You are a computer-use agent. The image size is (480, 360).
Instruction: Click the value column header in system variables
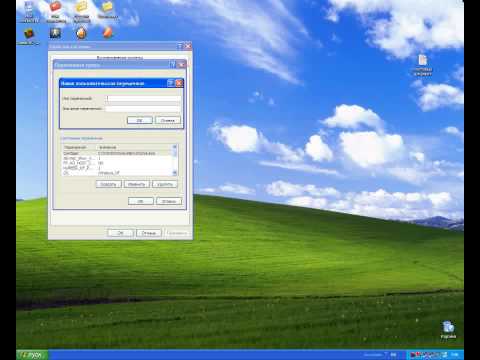[134, 147]
